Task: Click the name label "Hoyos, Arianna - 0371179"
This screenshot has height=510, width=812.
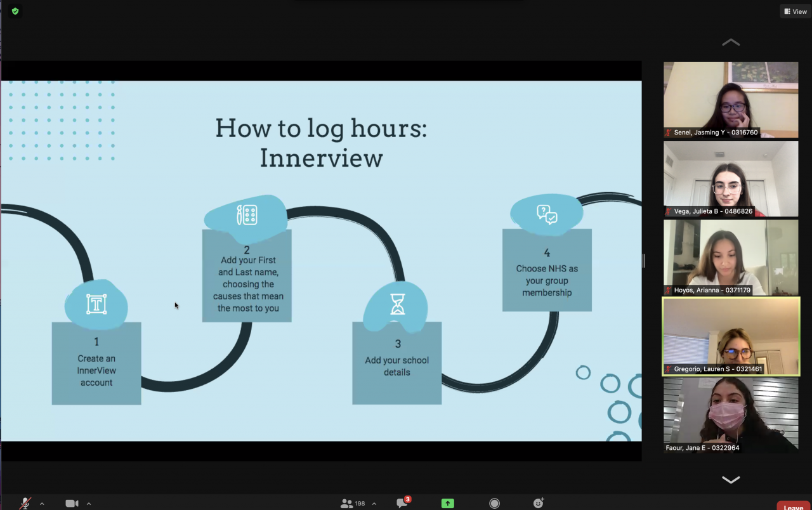Action: click(712, 290)
